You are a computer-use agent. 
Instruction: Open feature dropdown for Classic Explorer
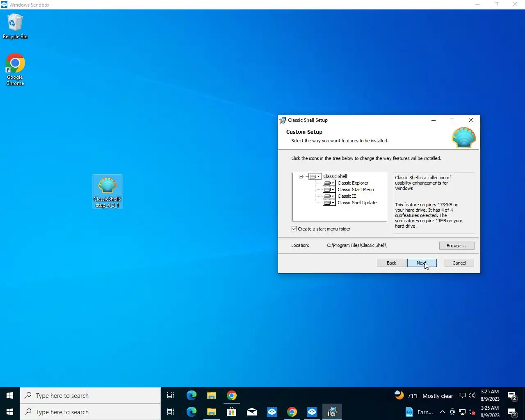coord(329,183)
